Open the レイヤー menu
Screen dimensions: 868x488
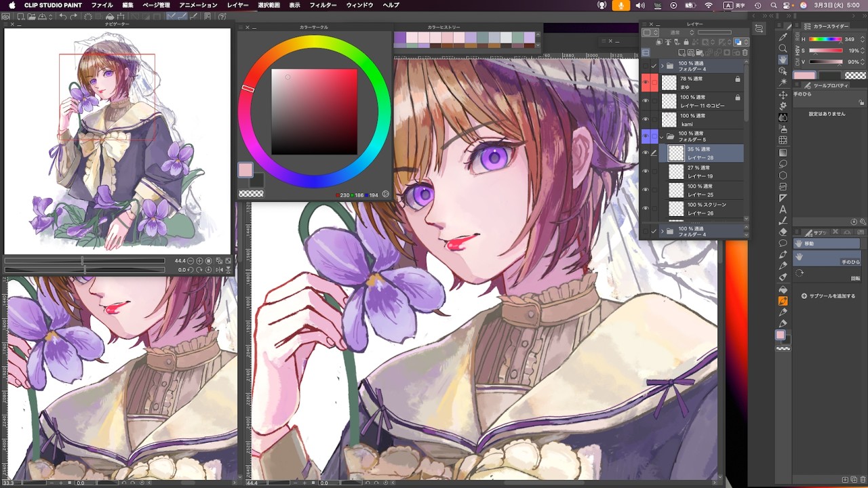tap(238, 5)
